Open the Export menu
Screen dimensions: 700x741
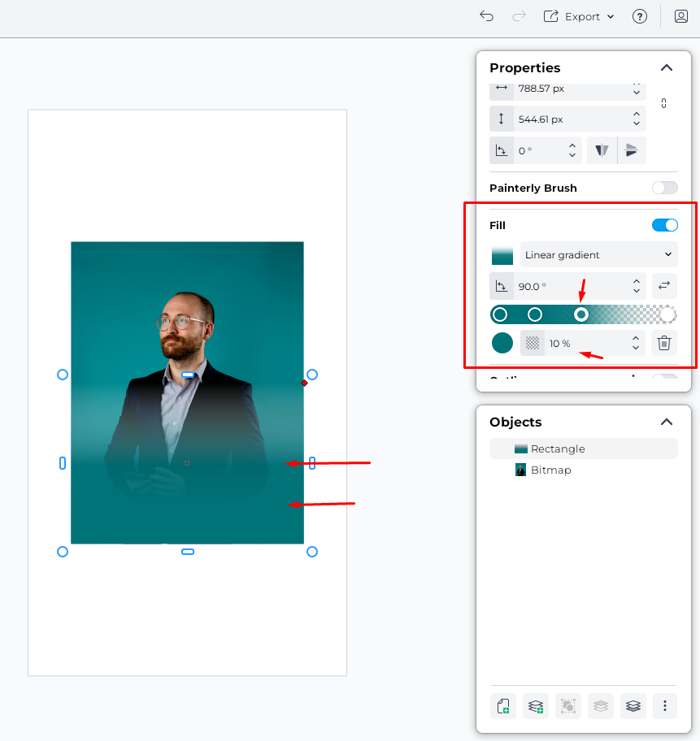point(579,16)
